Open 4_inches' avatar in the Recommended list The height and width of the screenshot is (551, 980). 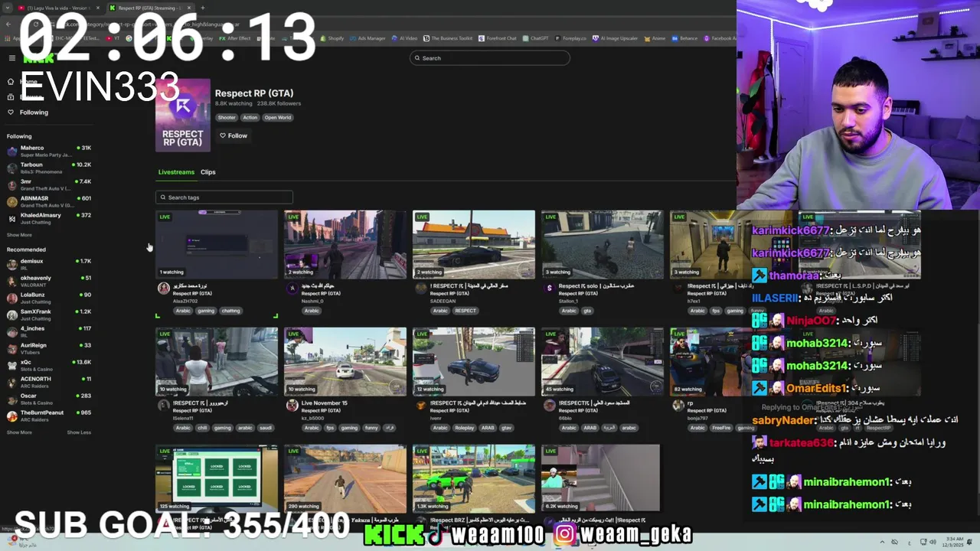click(12, 331)
